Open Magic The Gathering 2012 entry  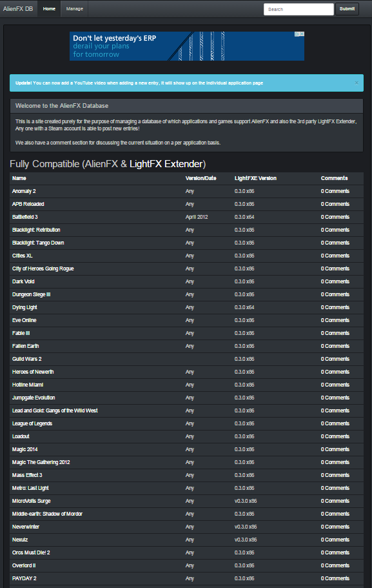[x=41, y=462]
